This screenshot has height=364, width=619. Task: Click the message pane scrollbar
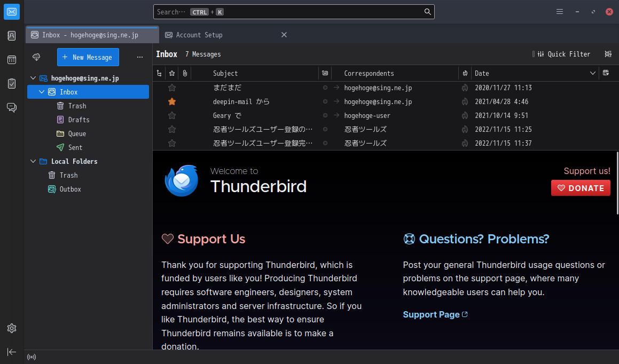(x=617, y=183)
